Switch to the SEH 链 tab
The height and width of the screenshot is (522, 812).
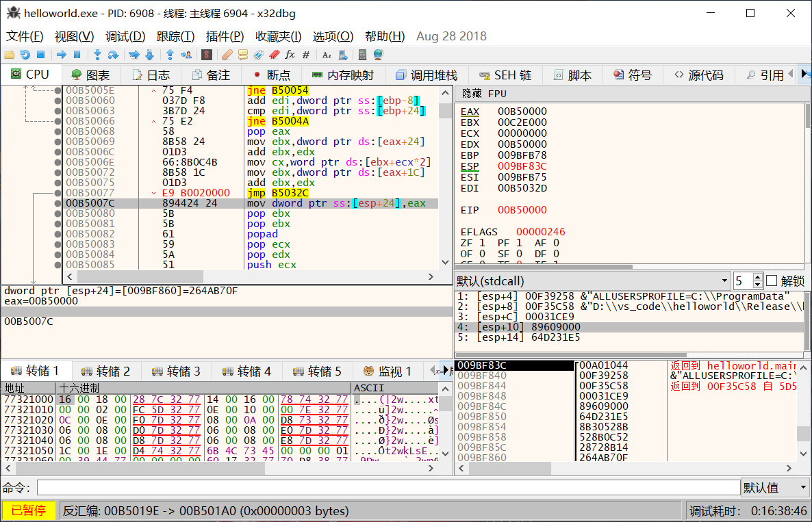(x=505, y=75)
